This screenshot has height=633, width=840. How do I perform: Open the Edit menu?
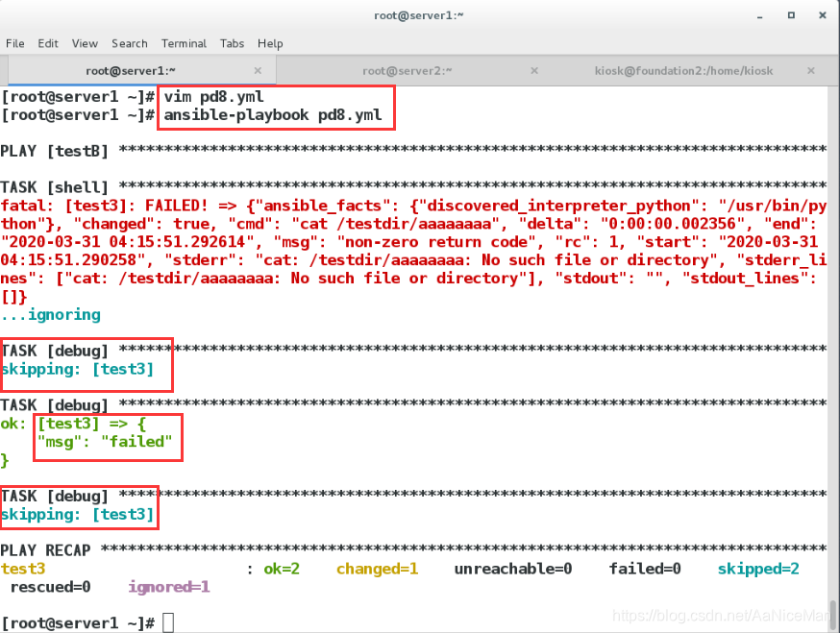point(48,43)
